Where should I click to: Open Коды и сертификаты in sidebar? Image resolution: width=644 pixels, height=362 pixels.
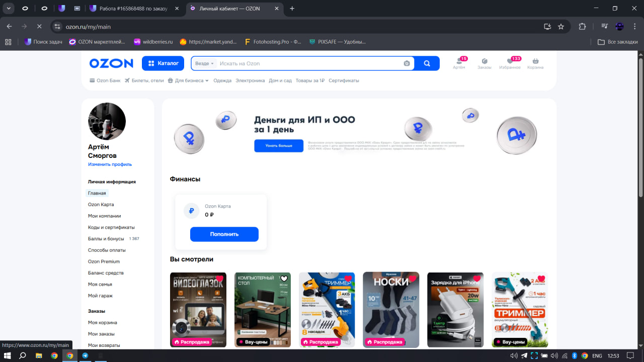point(111,227)
